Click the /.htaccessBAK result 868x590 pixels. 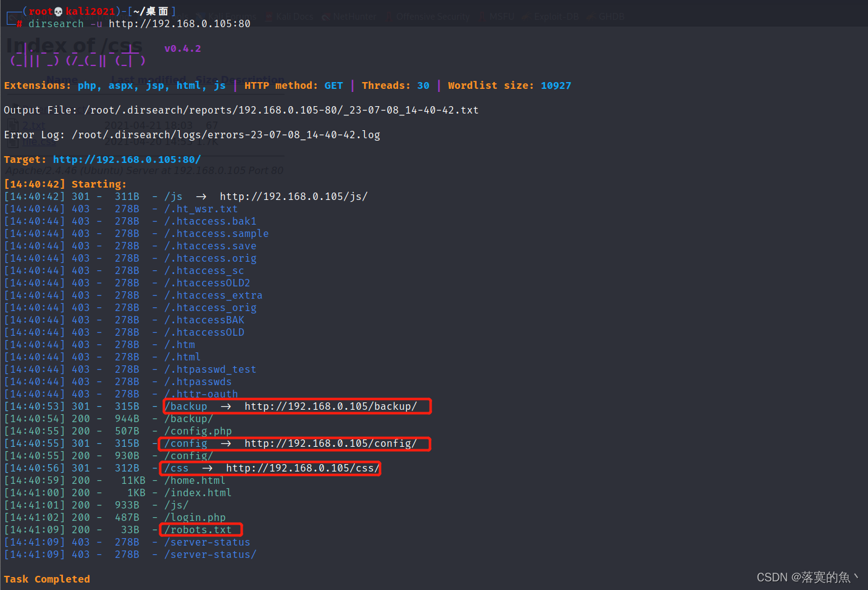(204, 320)
